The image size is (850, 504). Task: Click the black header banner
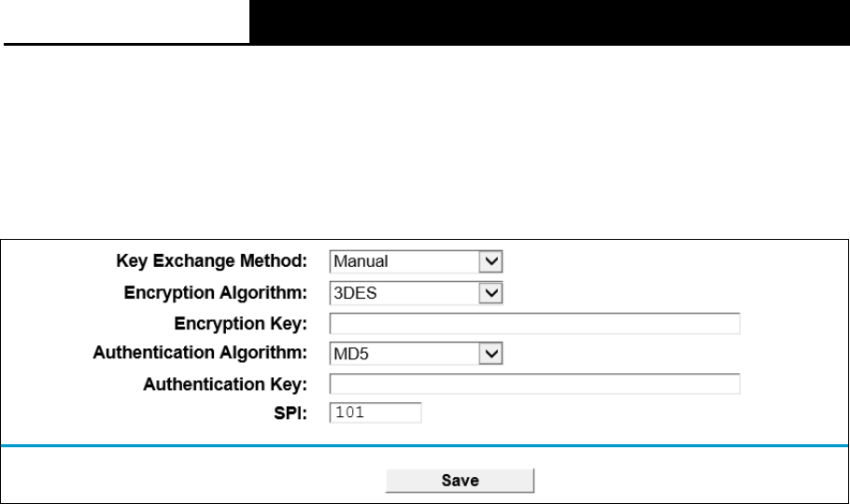click(549, 22)
